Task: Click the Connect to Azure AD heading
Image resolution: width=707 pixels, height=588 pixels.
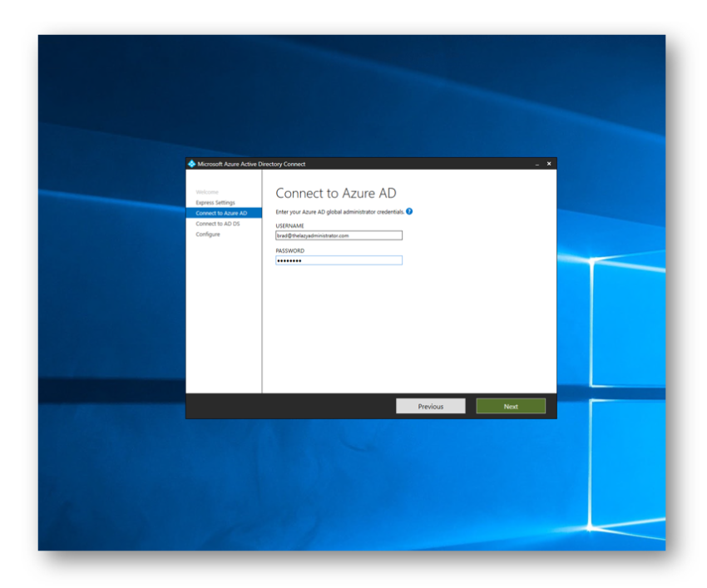Action: click(x=336, y=193)
